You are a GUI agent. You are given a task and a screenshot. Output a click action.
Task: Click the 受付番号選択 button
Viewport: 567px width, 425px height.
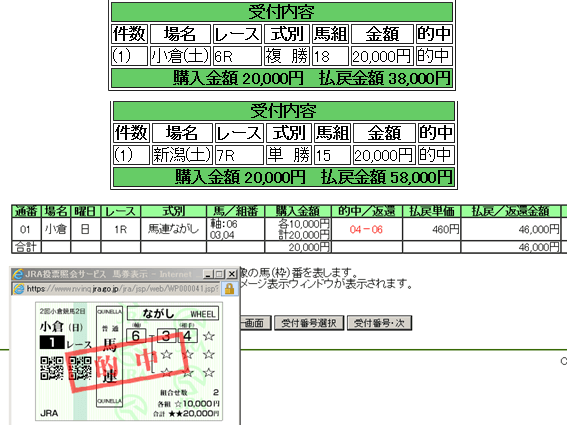[x=309, y=323]
